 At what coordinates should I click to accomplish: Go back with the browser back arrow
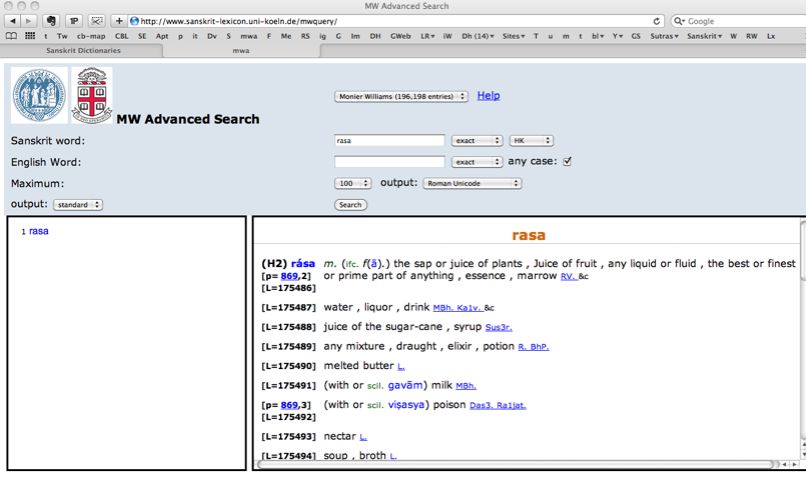click(12, 21)
